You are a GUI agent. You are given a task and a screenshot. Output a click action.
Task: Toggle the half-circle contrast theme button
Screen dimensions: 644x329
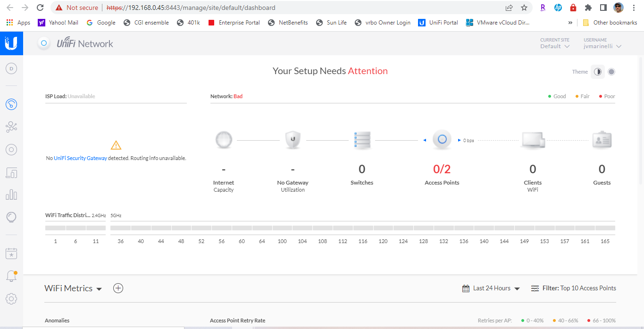click(x=598, y=72)
